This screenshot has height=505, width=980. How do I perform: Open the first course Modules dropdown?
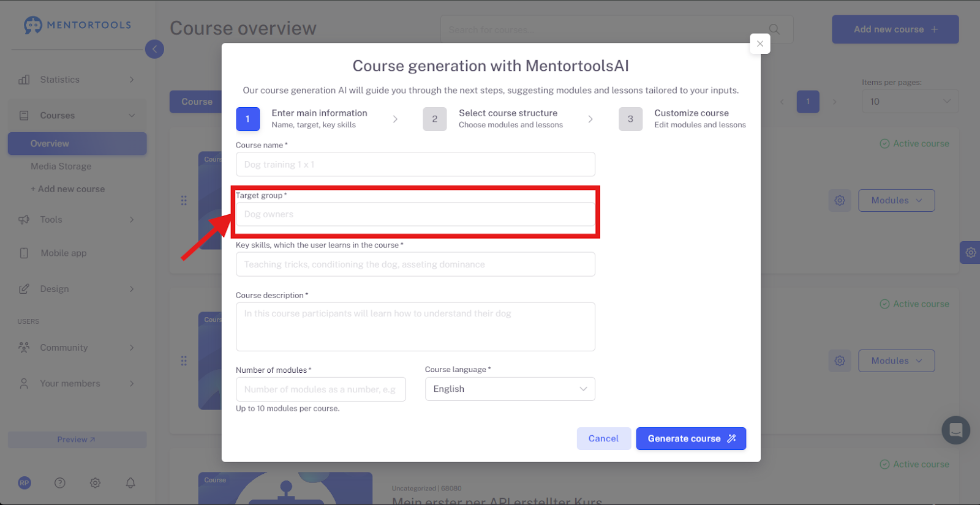[897, 200]
